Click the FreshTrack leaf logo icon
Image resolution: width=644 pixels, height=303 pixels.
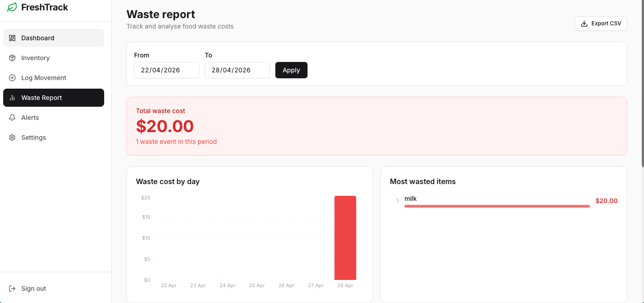[x=11, y=7]
